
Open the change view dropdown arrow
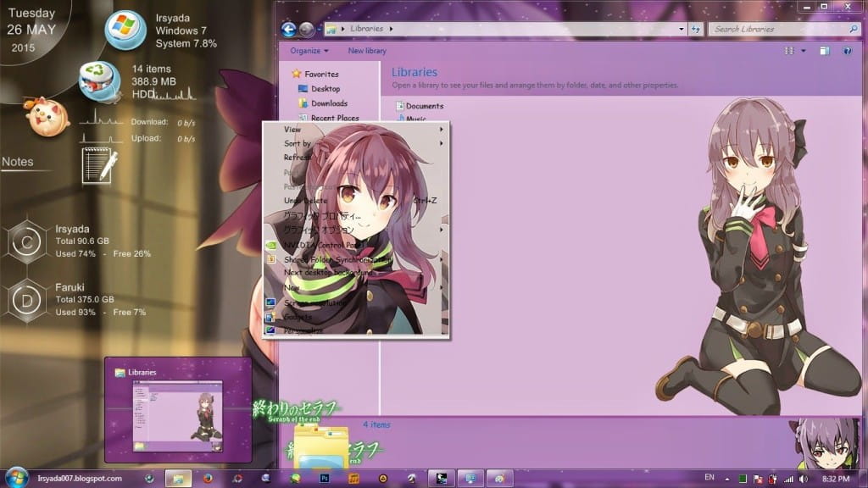[803, 51]
